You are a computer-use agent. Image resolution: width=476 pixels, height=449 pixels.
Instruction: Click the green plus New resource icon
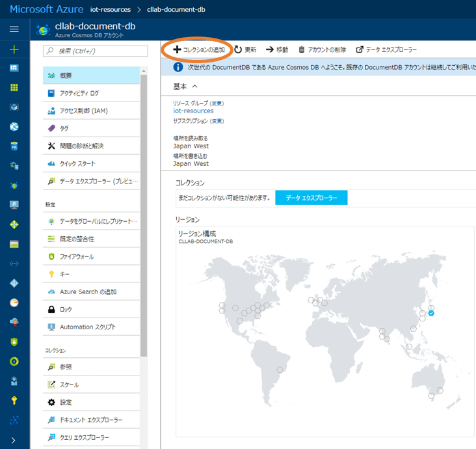pyautogui.click(x=14, y=49)
